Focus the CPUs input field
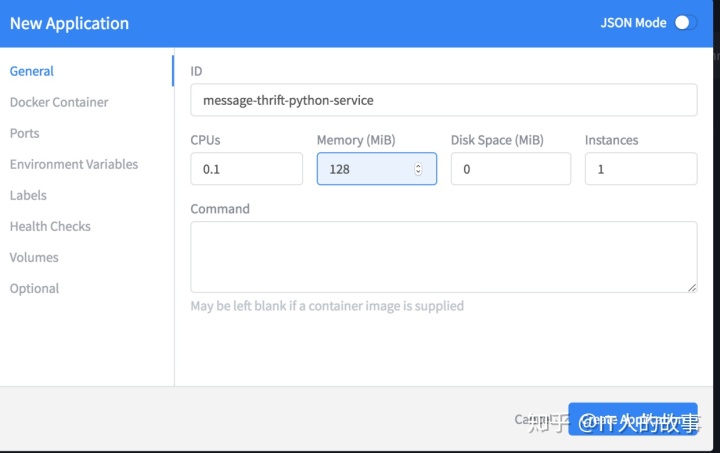 [247, 169]
